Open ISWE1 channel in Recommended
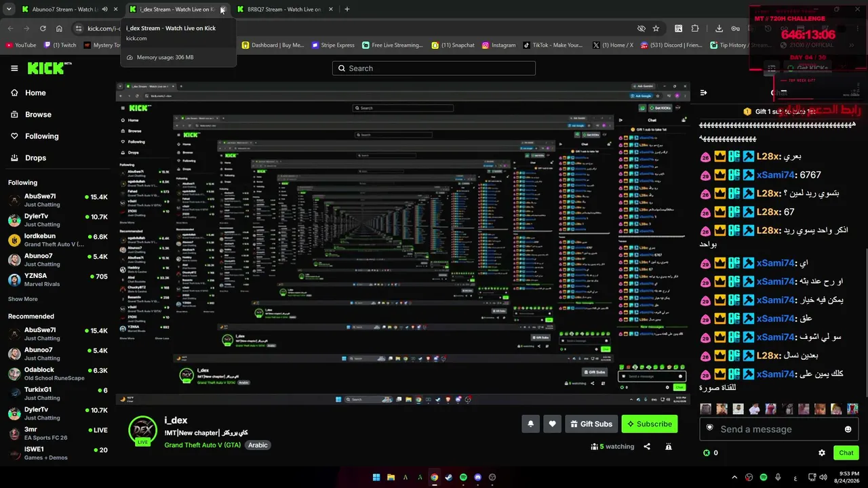This screenshot has height=488, width=868. point(58,453)
